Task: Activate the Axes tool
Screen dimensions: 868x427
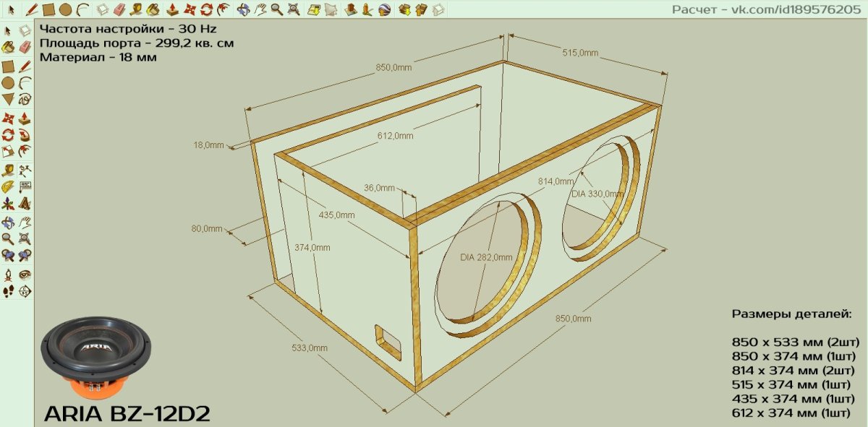Action: click(x=8, y=204)
